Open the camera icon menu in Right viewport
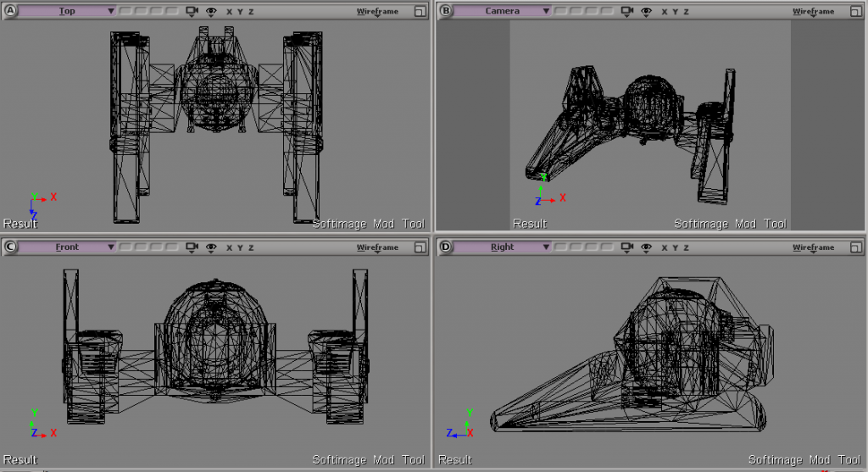The height and width of the screenshot is (472, 868). click(627, 248)
